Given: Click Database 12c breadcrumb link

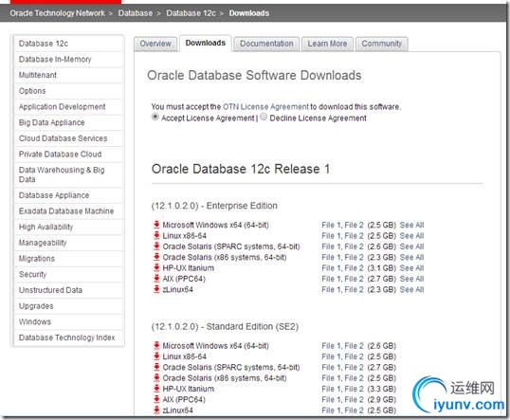Looking at the screenshot, I should [x=191, y=13].
